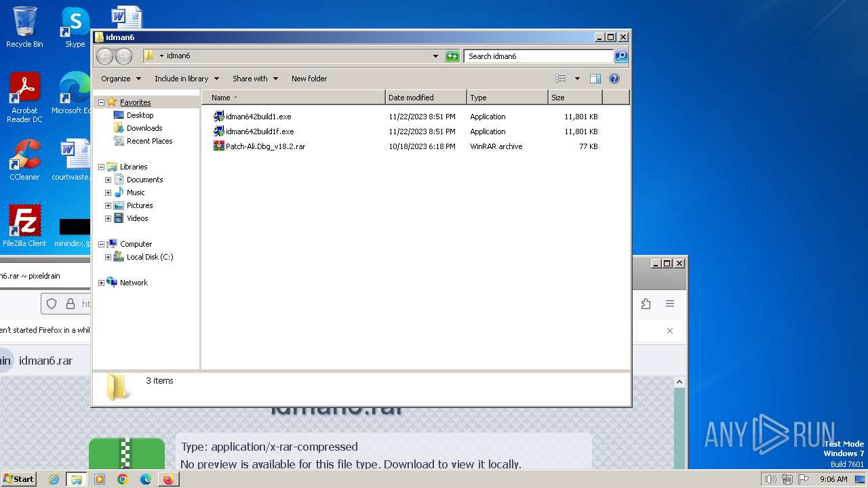868x488 pixels.
Task: Click idman6 breadcrumb in address bar
Action: pos(178,56)
